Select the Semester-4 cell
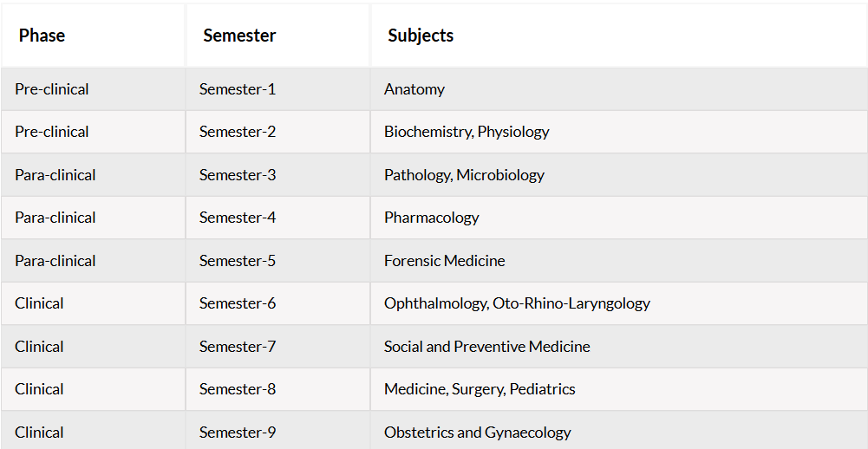Image resolution: width=868 pixels, height=449 pixels. [277, 218]
